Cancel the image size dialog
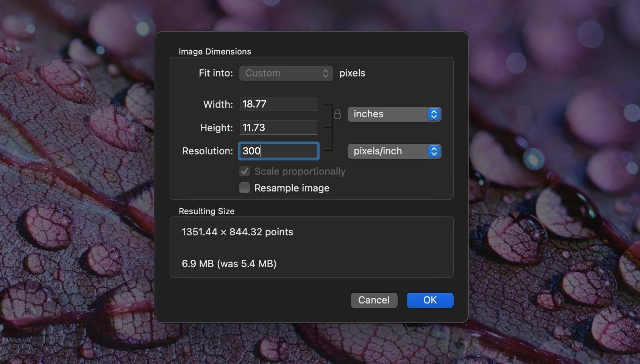Image resolution: width=640 pixels, height=364 pixels. click(x=374, y=300)
